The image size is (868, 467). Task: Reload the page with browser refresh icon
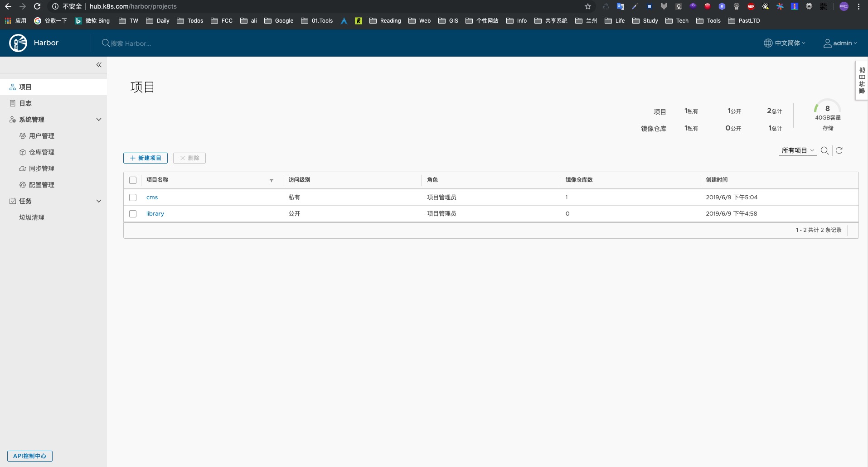[x=37, y=6]
